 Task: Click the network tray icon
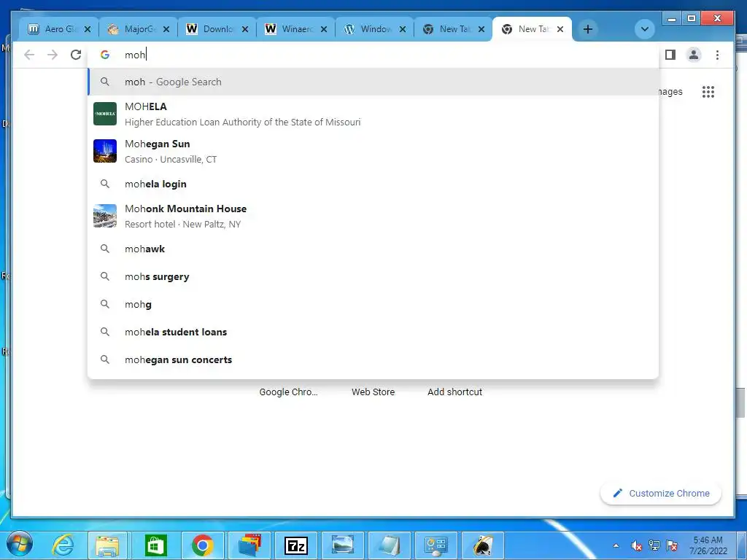pos(654,545)
